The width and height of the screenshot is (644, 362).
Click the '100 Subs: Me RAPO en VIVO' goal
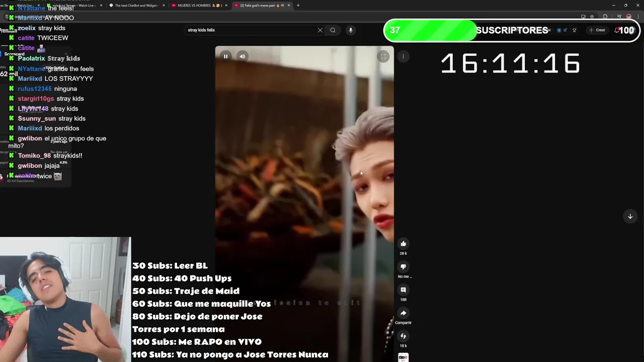click(197, 342)
